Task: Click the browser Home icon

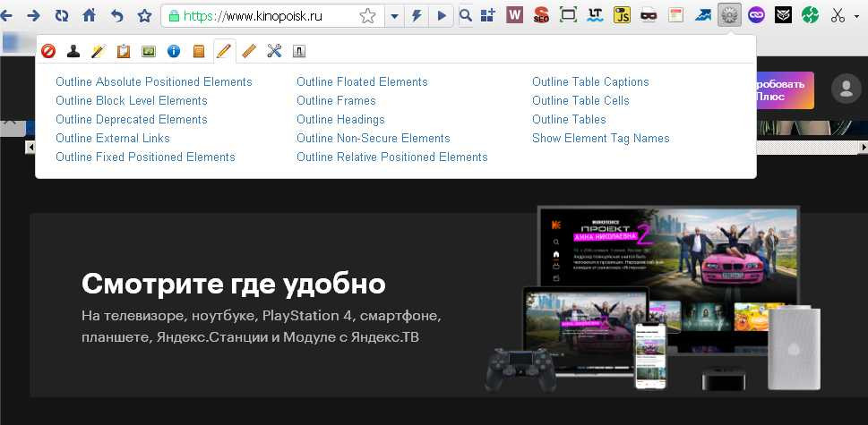Action: [89, 15]
